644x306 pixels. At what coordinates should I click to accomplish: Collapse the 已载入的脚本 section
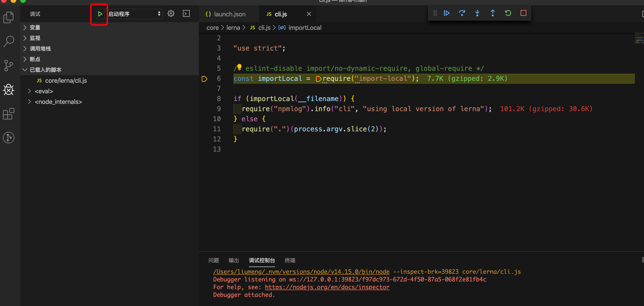pos(45,70)
